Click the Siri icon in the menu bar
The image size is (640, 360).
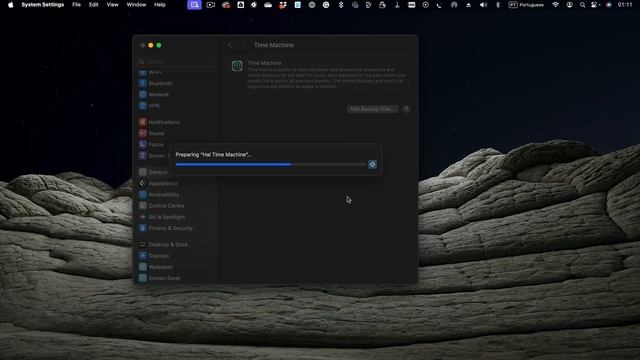[x=609, y=5]
